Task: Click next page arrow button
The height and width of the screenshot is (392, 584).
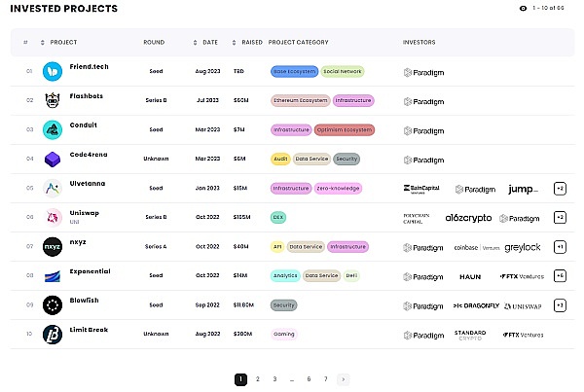Action: pos(344,378)
